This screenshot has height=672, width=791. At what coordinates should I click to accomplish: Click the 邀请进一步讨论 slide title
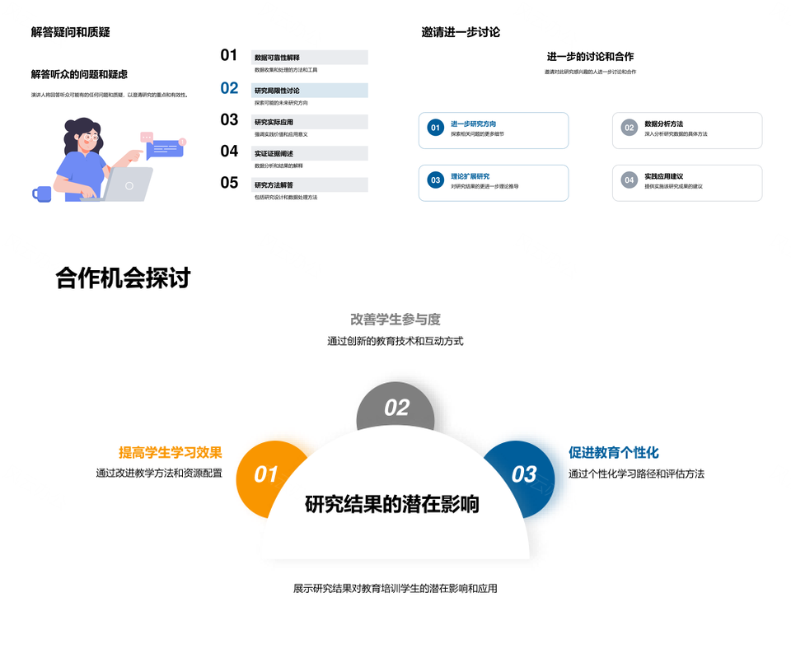pos(461,33)
